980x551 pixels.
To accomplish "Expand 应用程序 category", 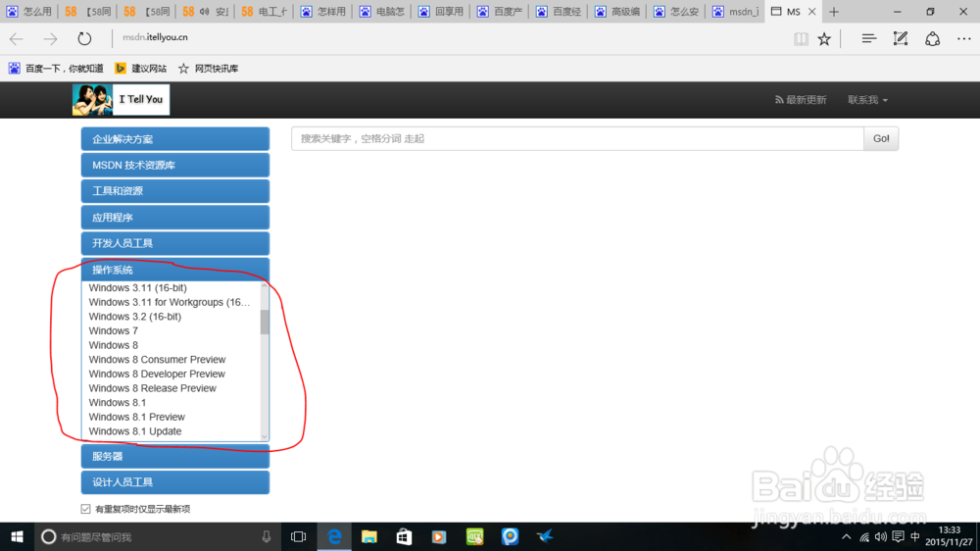I will [x=175, y=217].
